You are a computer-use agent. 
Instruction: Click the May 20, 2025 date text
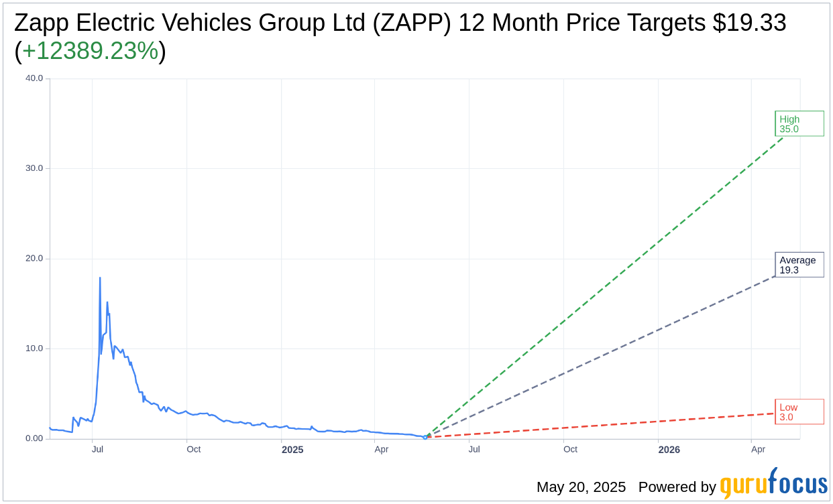[x=581, y=487]
